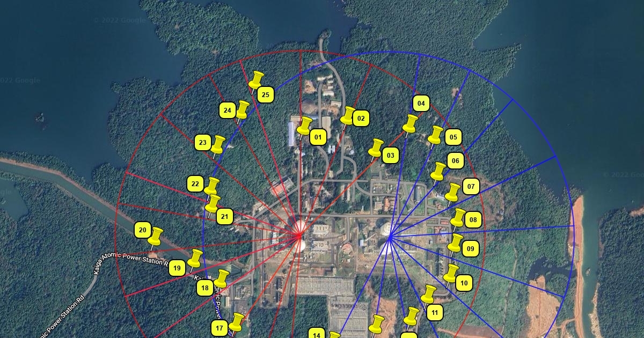Image resolution: width=644 pixels, height=338 pixels.
Task: Pick the pushpin right of label 22
Action: click(x=211, y=187)
